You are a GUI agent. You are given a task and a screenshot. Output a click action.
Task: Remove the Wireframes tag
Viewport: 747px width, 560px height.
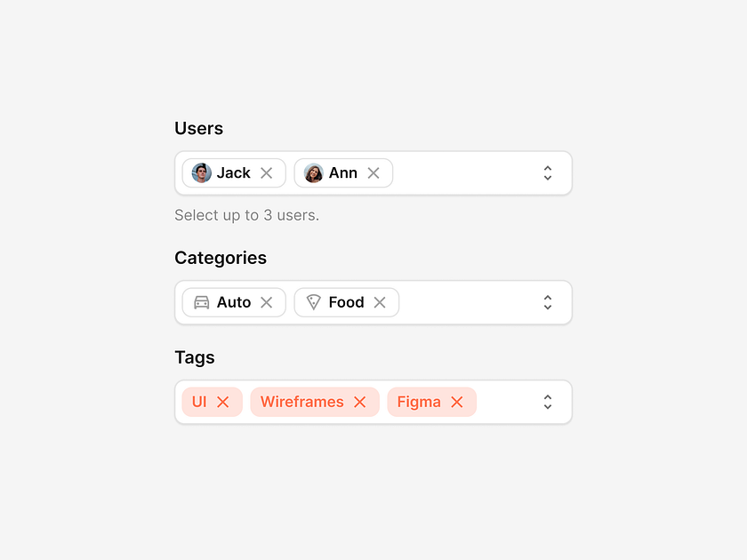tap(360, 402)
